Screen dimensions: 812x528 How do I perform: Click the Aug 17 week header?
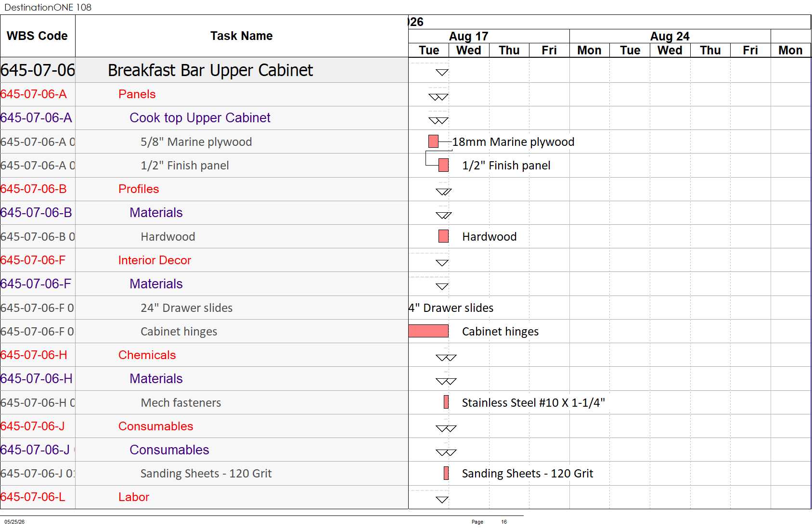pyautogui.click(x=469, y=36)
